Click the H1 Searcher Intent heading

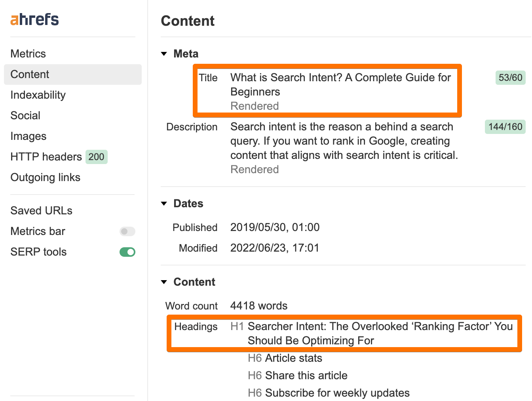(380, 333)
